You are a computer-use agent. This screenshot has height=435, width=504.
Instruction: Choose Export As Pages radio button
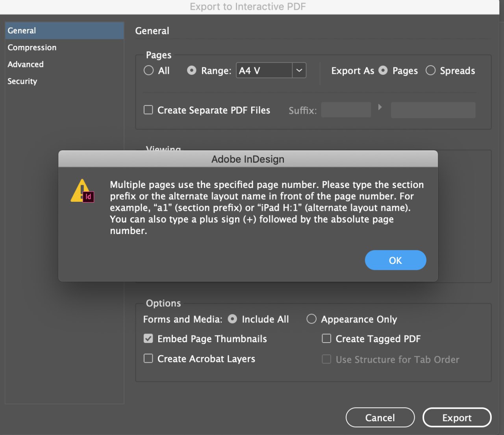[x=383, y=70]
